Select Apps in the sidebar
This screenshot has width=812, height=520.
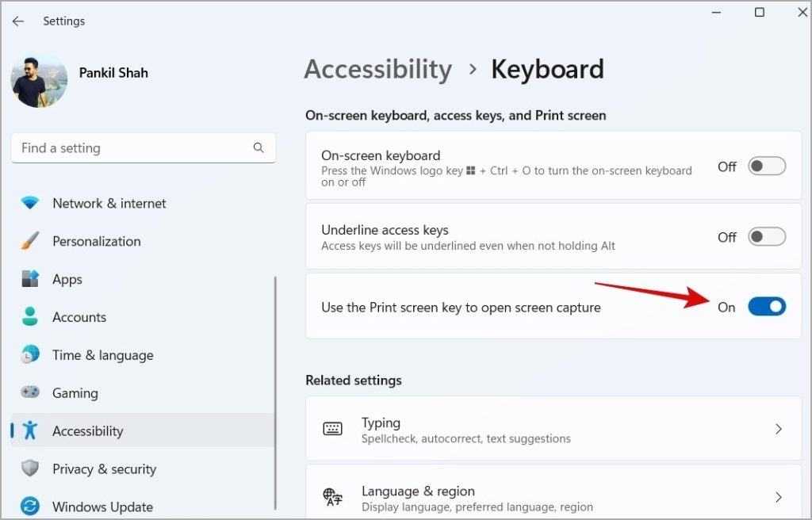pyautogui.click(x=143, y=279)
